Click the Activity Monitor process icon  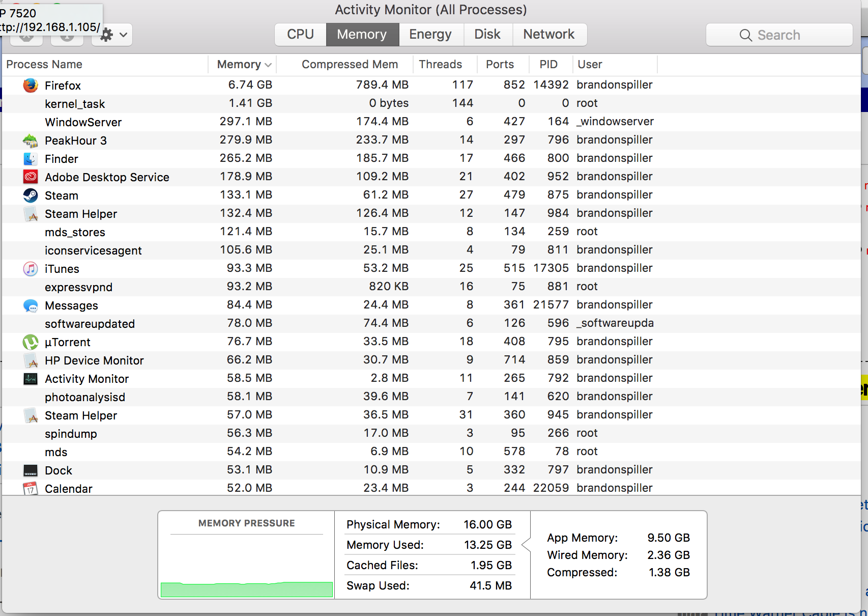click(31, 379)
